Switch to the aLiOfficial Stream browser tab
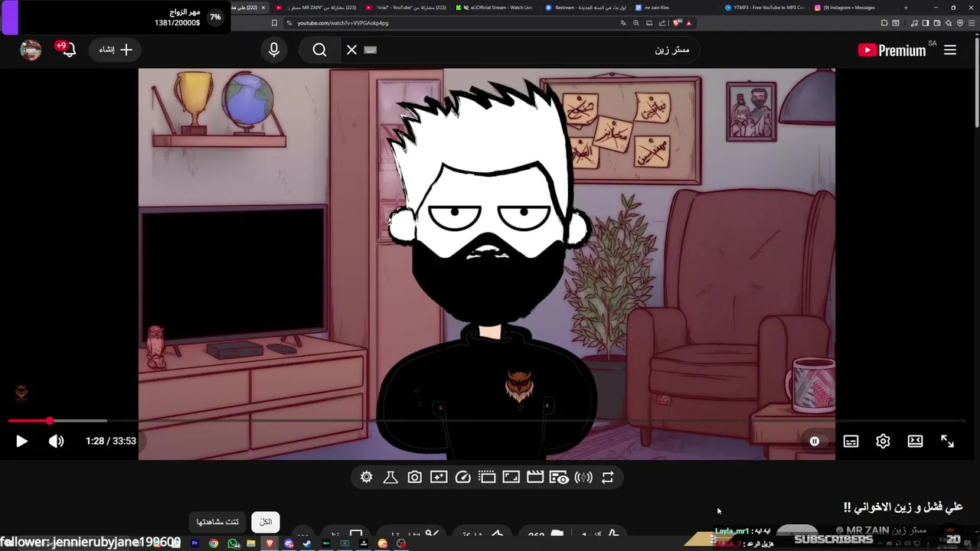 [x=496, y=8]
